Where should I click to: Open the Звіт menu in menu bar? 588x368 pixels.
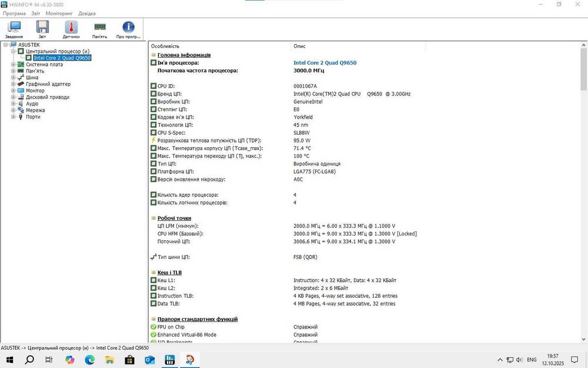[36, 14]
